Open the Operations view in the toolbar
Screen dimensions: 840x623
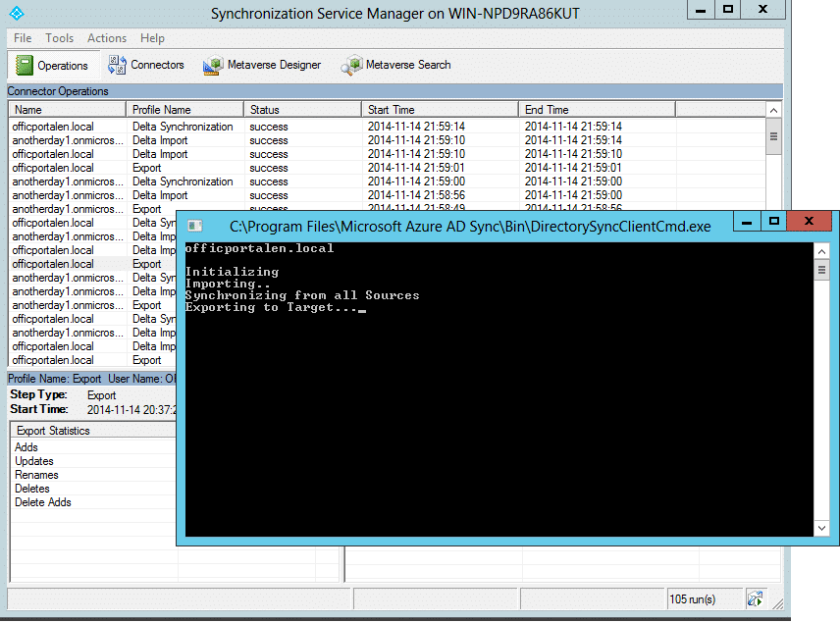point(53,66)
